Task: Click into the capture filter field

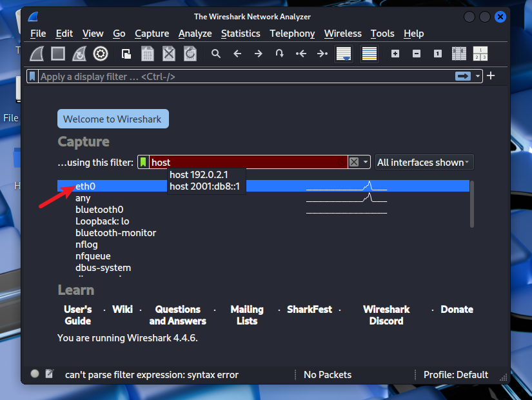Action: (x=248, y=163)
